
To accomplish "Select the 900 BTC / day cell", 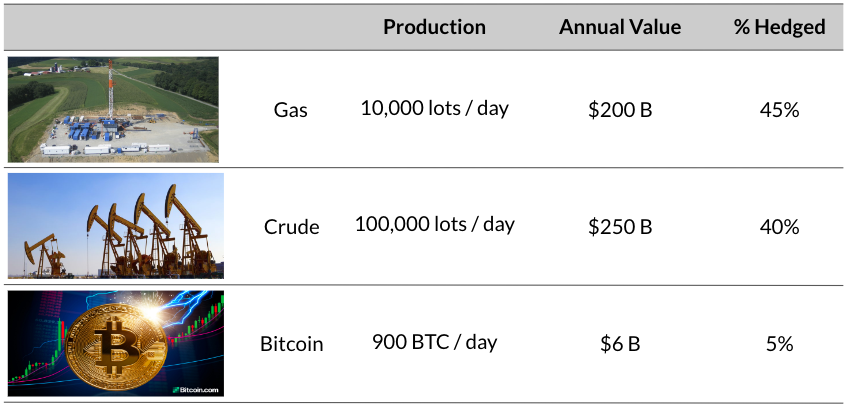I will pos(435,342).
